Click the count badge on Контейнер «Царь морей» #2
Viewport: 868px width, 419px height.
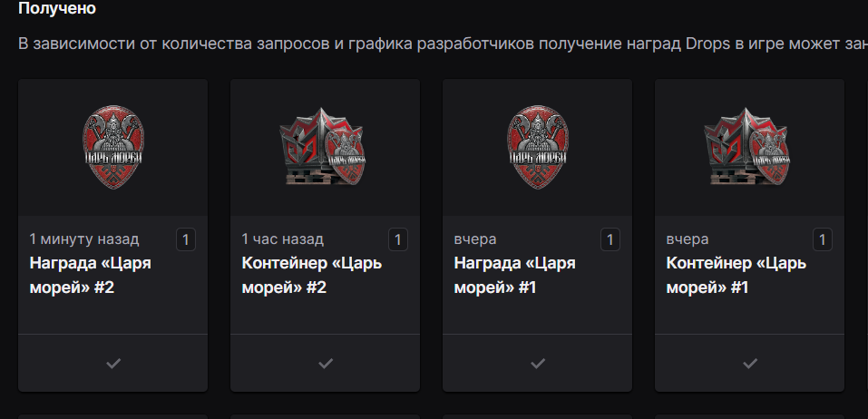[398, 239]
